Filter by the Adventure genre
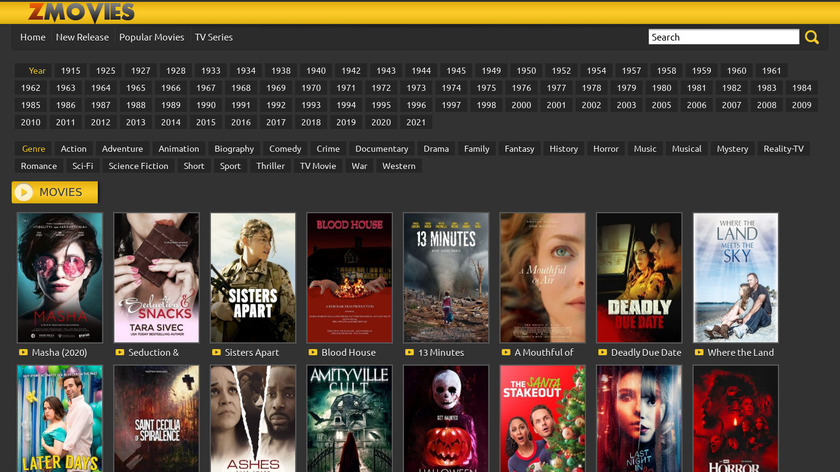 [x=122, y=148]
